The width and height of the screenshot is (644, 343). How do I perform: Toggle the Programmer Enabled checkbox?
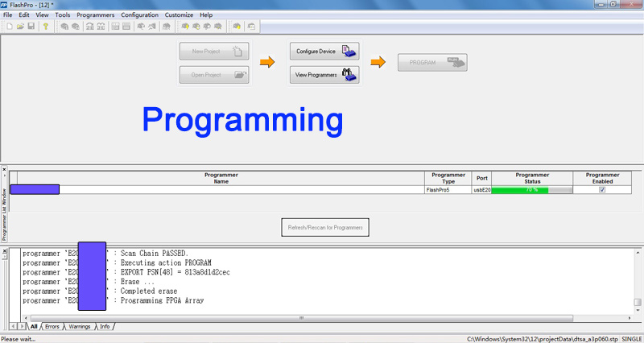coord(602,190)
